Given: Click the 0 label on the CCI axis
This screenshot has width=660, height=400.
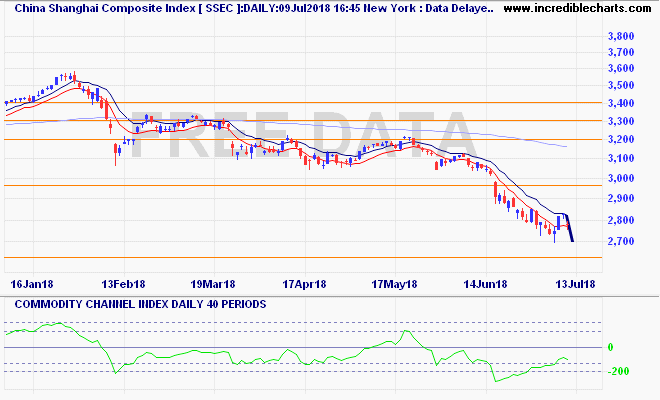Looking at the screenshot, I should pyautogui.click(x=610, y=347).
